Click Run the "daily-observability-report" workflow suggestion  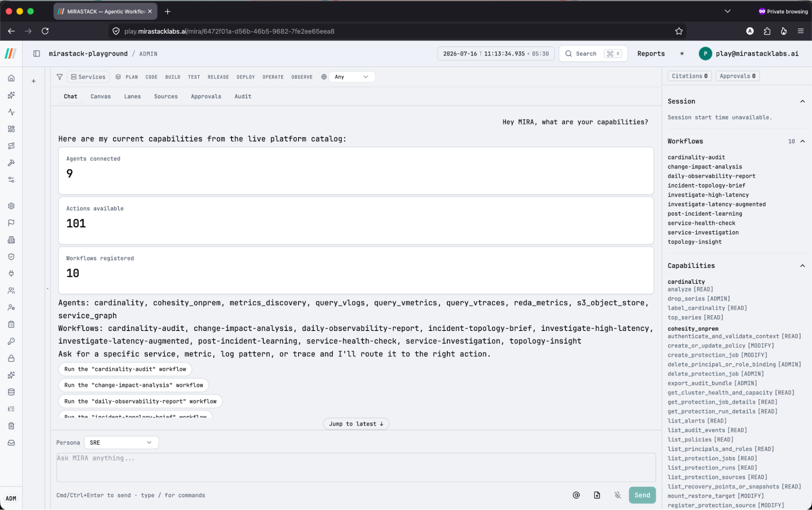click(x=140, y=401)
